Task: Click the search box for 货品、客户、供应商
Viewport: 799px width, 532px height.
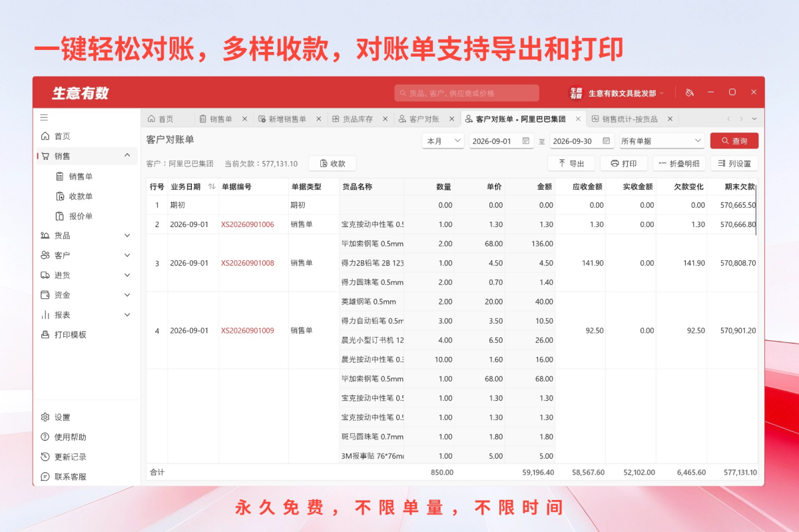Action: pos(467,93)
